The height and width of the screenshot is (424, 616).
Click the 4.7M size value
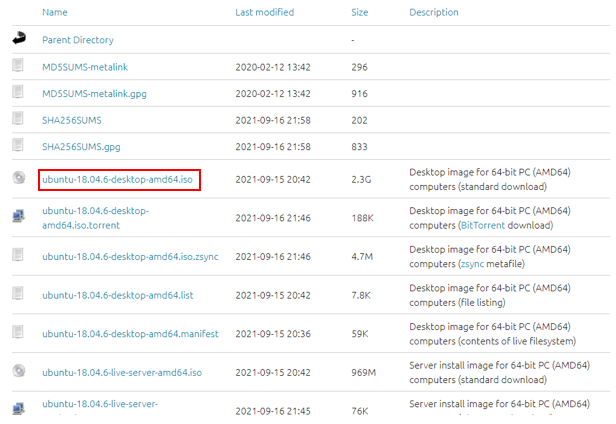[362, 257]
